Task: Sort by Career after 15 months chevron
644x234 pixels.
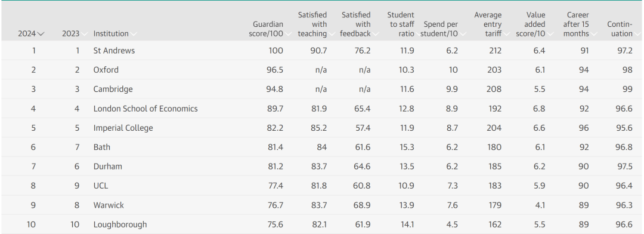Action: (593, 33)
